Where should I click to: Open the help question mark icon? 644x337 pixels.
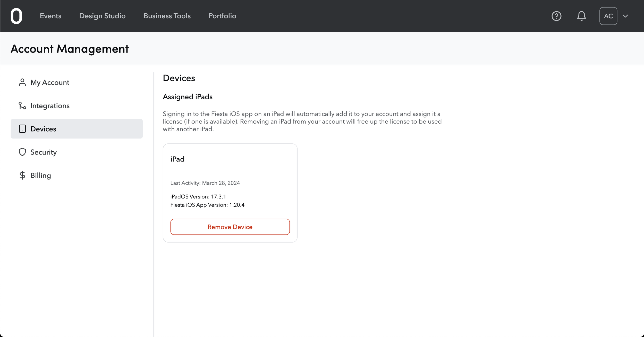point(556,16)
